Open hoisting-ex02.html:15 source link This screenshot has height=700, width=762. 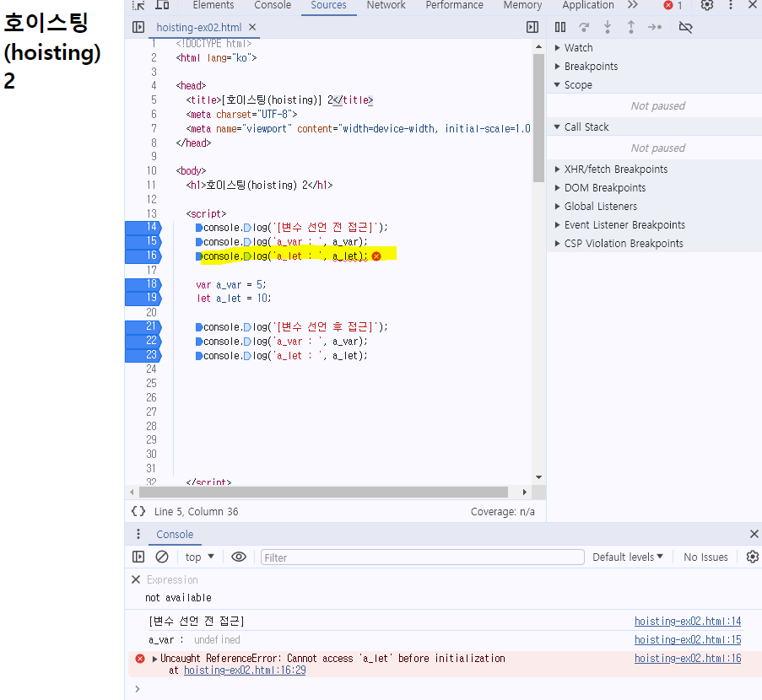[x=688, y=640]
